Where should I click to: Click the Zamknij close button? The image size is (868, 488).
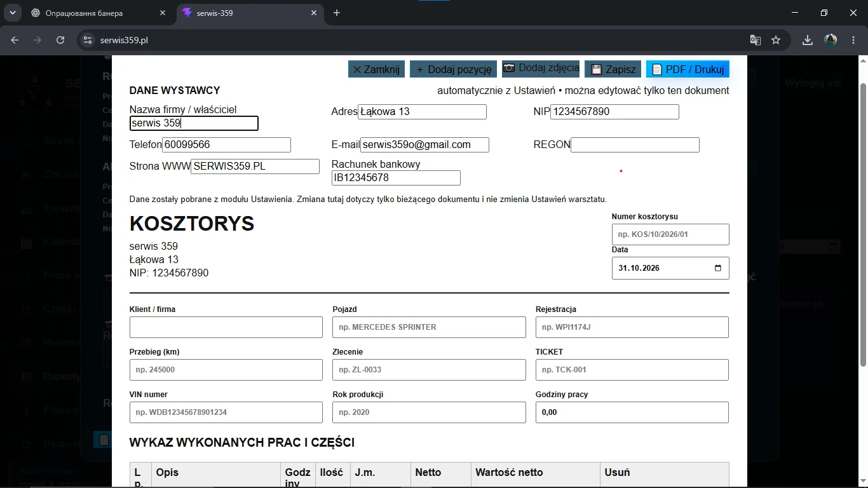click(x=376, y=69)
